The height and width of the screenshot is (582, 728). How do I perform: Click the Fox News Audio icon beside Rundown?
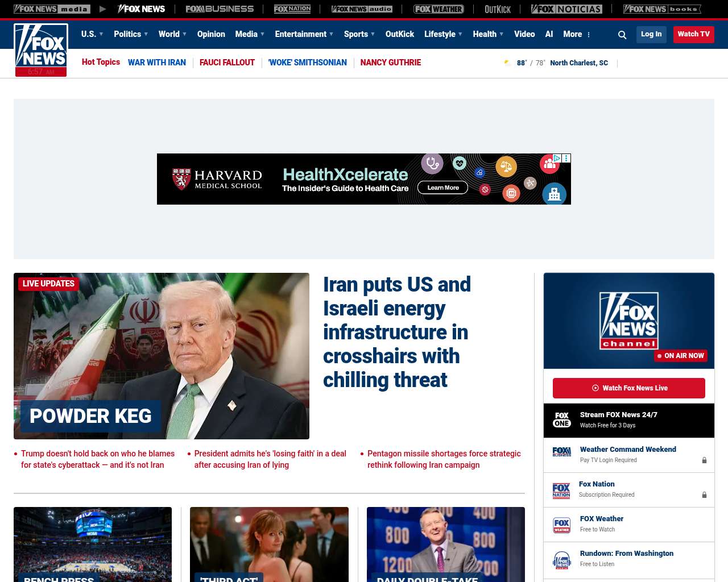[562, 560]
